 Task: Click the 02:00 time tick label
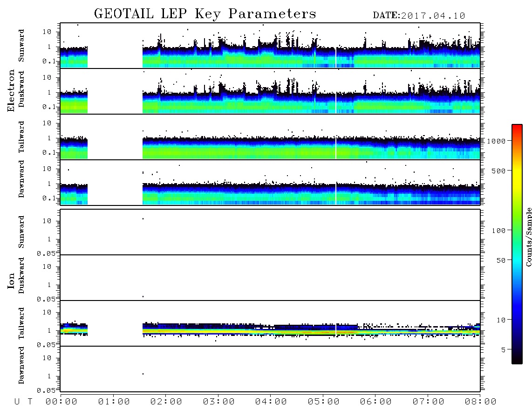click(166, 402)
